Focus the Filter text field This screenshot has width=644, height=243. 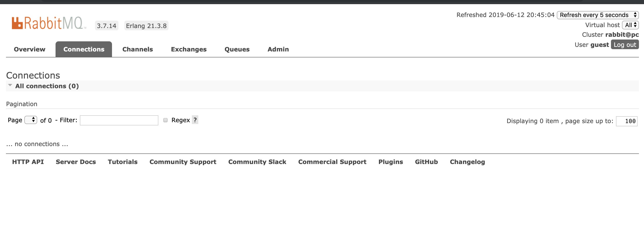click(119, 120)
